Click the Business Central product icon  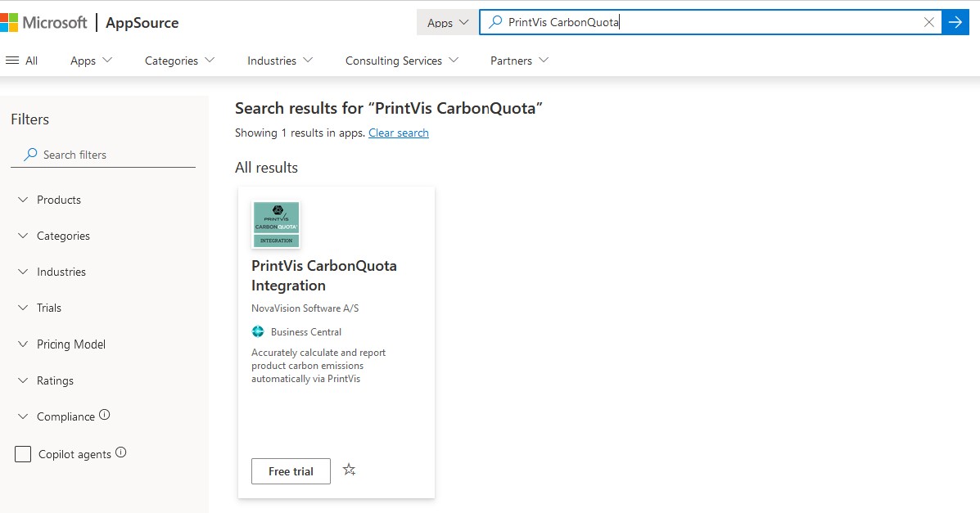(x=258, y=332)
